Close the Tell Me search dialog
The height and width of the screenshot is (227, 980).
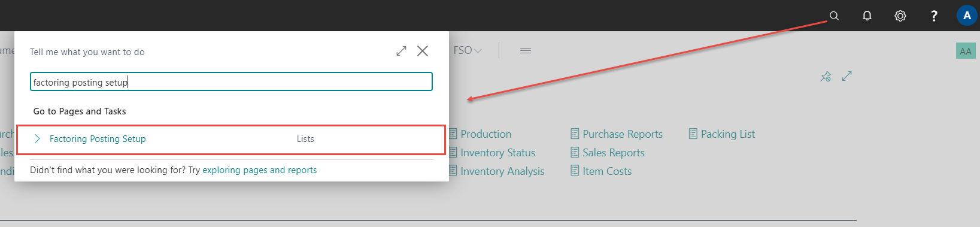(x=423, y=51)
